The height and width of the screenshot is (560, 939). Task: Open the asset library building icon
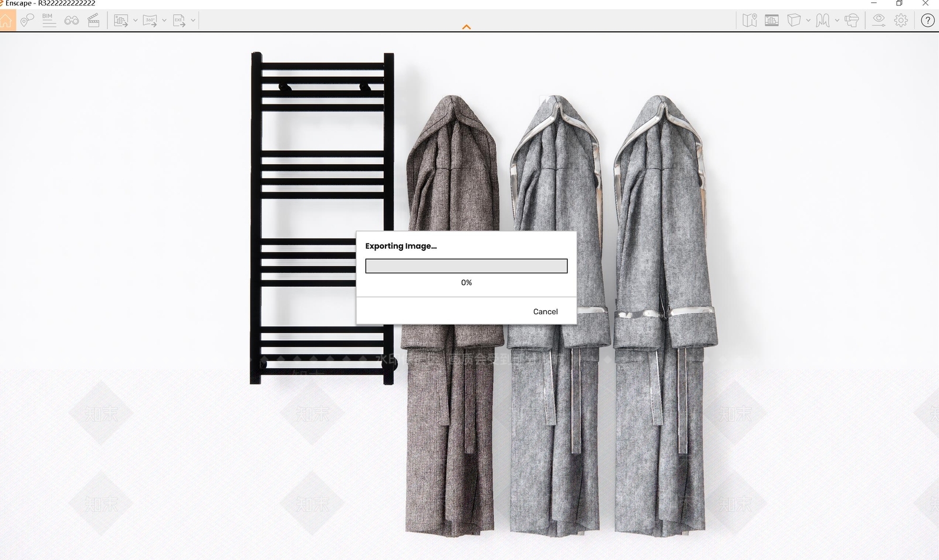point(772,21)
